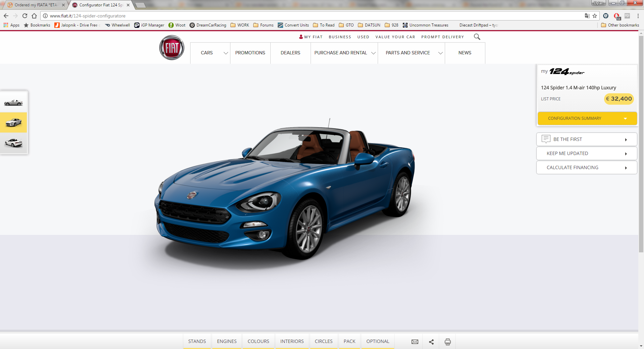This screenshot has height=349, width=644.
Task: Click PROMPT DELIVERY link
Action: coord(443,37)
